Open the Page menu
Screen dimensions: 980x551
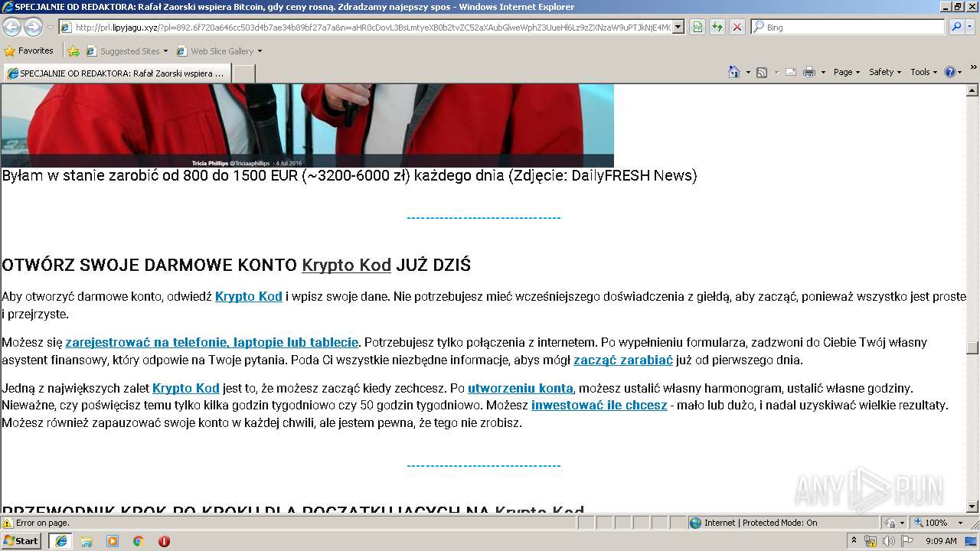tap(847, 72)
